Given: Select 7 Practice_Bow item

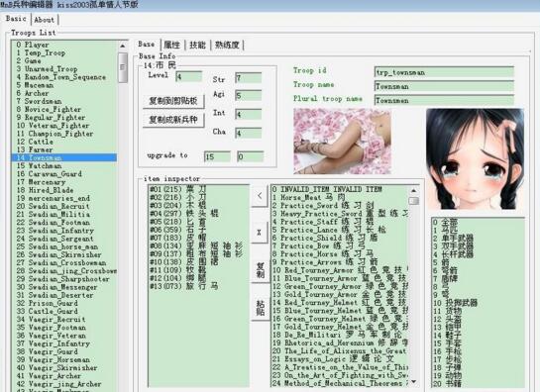Looking at the screenshot, I should pos(340,246).
